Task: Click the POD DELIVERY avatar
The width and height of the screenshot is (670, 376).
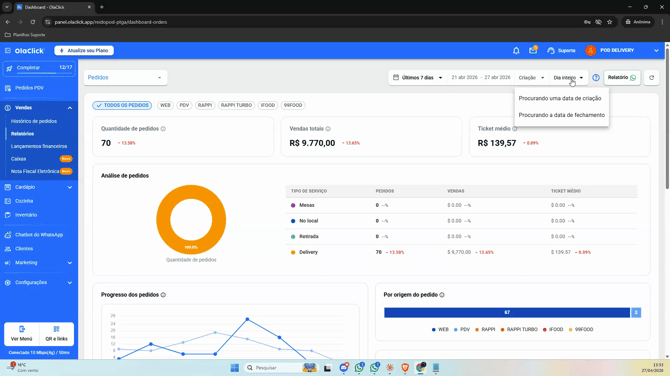Action: pos(591,50)
